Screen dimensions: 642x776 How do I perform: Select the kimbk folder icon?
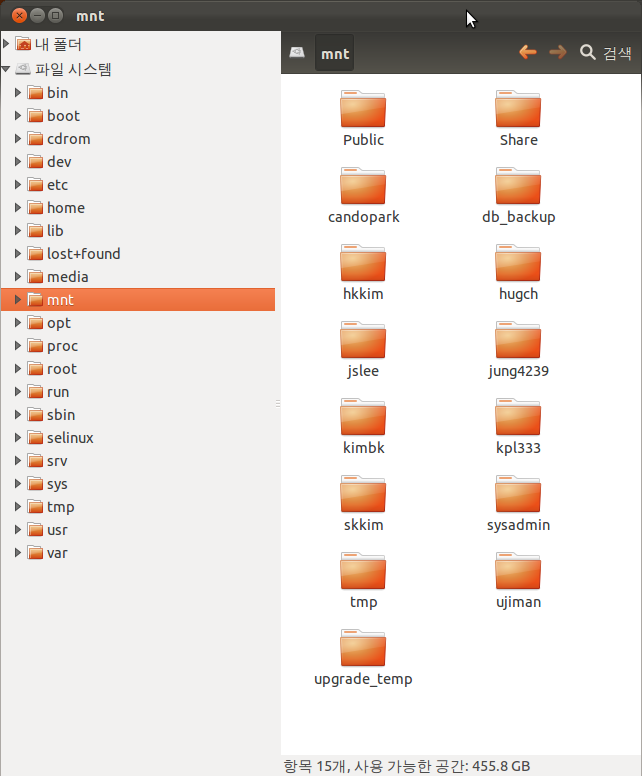tap(363, 417)
